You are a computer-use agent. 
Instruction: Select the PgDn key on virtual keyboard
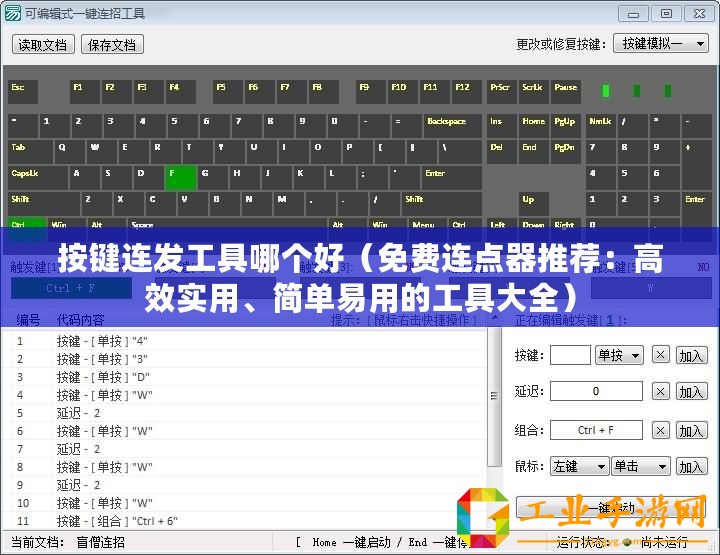tap(566, 152)
